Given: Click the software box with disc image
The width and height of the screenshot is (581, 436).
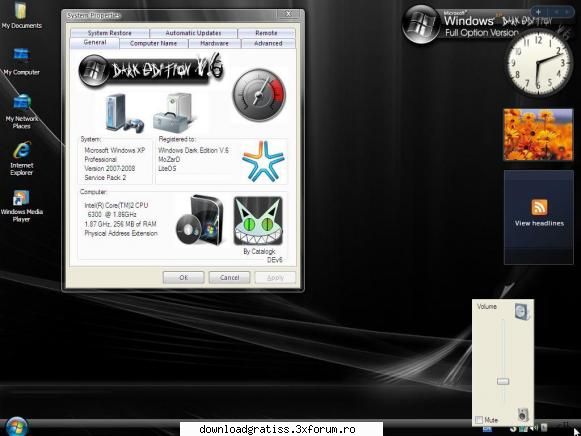Looking at the screenshot, I should [200, 220].
